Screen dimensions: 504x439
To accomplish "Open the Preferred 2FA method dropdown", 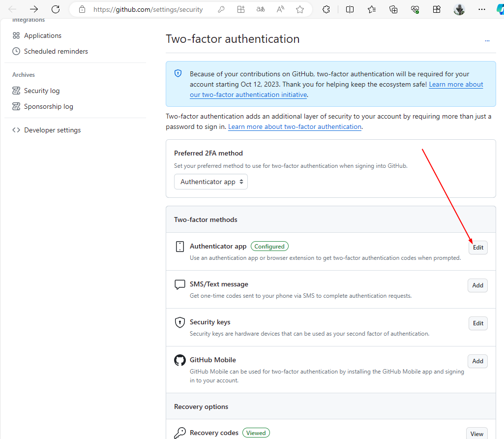I will coord(211,182).
